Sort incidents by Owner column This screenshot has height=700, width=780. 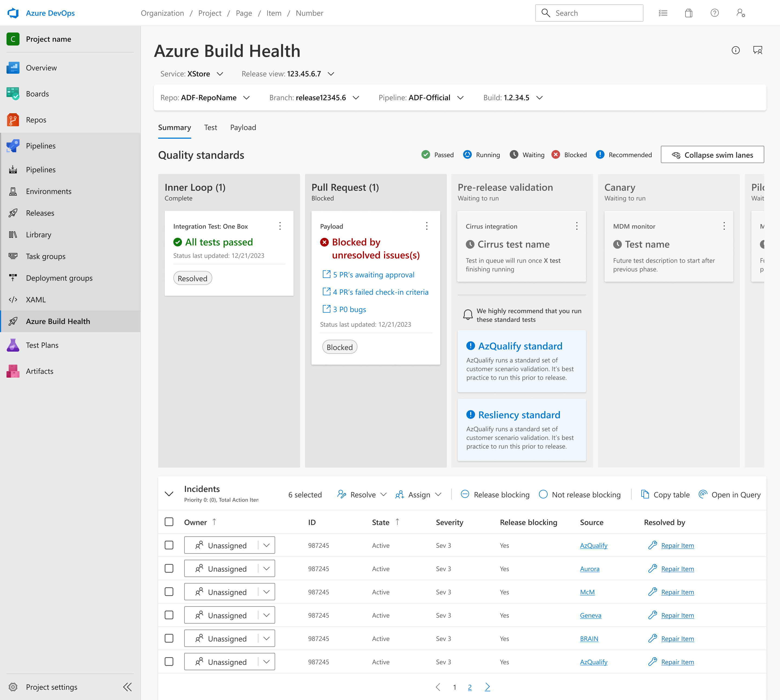click(200, 522)
